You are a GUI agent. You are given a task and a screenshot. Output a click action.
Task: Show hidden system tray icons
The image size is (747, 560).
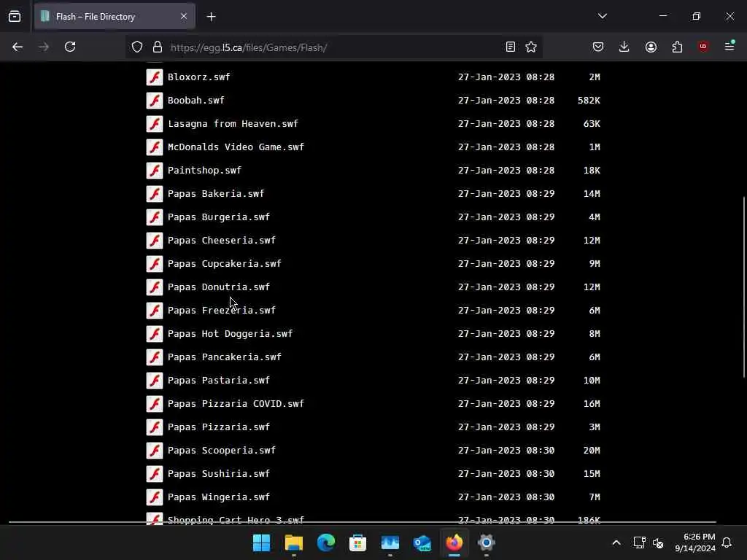tap(616, 542)
